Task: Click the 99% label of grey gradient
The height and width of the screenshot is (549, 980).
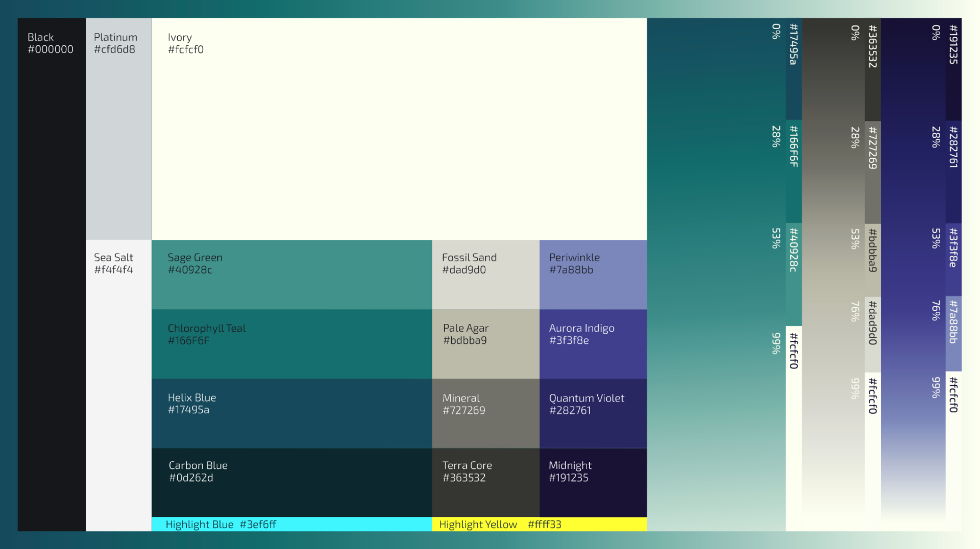Action: (855, 388)
